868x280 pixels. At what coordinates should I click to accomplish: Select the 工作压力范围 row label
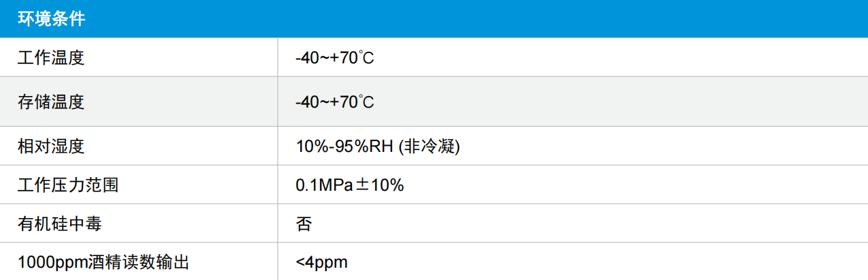tap(68, 185)
